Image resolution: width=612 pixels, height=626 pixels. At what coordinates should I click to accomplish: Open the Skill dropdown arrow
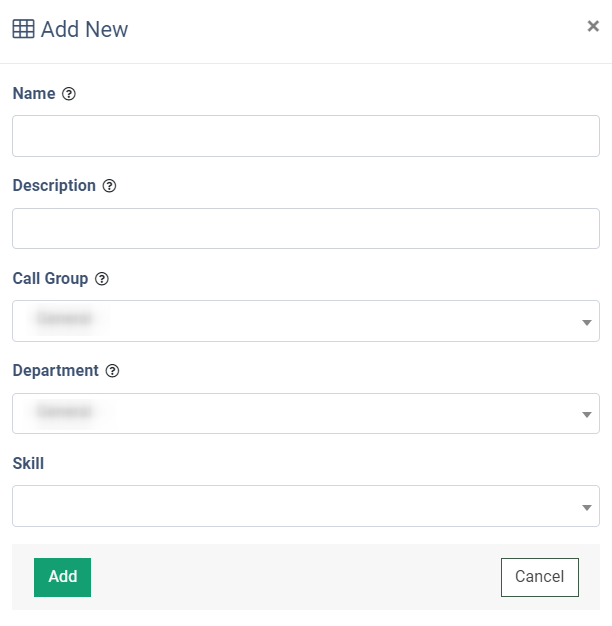(586, 508)
